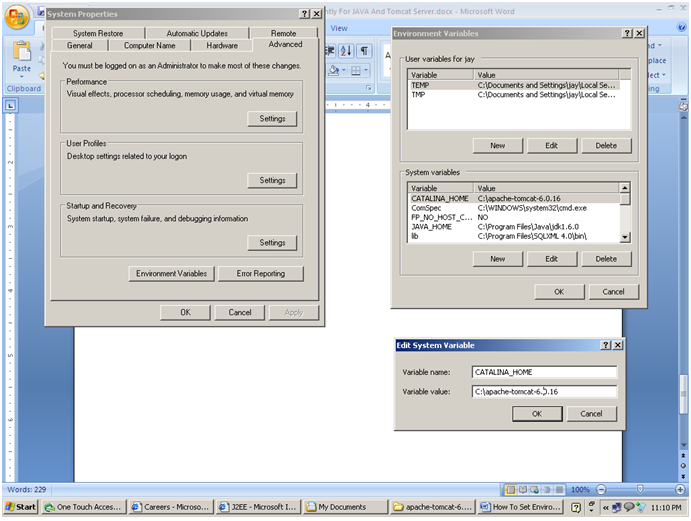Click OK in Edit System Variable dialog
The height and width of the screenshot is (521, 691).
point(537,414)
